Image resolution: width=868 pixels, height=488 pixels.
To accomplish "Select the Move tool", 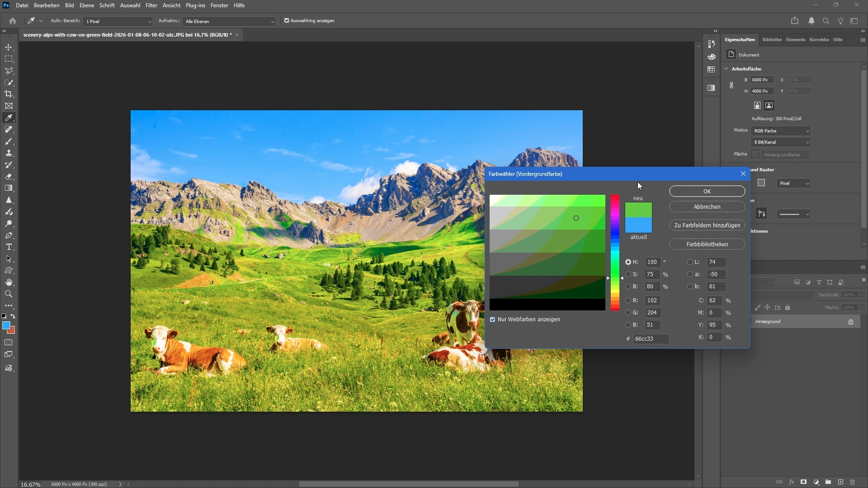I will (x=9, y=47).
